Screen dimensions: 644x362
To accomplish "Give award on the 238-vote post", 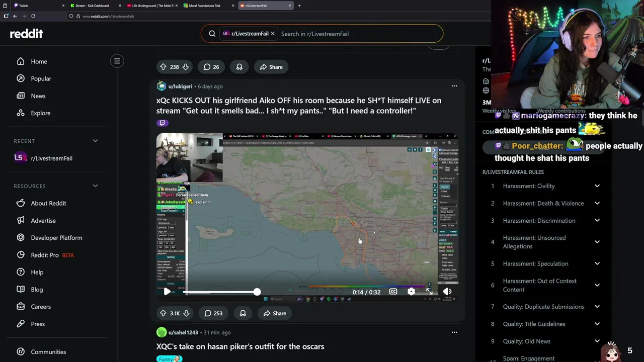I will point(239,67).
